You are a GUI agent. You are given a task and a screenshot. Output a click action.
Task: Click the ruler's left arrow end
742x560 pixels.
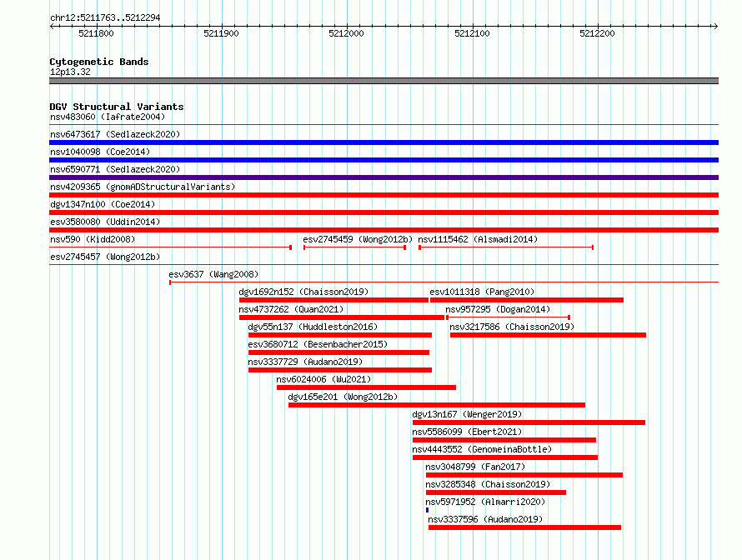tap(52, 26)
